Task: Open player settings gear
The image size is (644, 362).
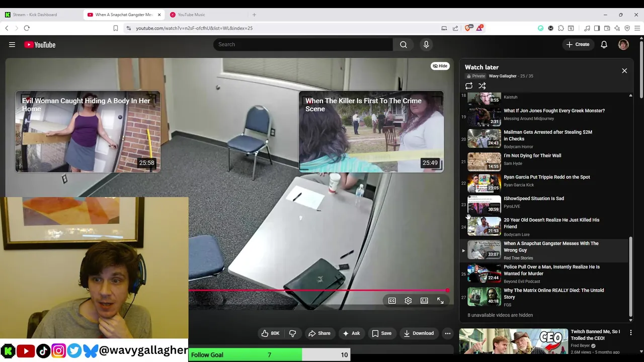Action: (x=408, y=301)
